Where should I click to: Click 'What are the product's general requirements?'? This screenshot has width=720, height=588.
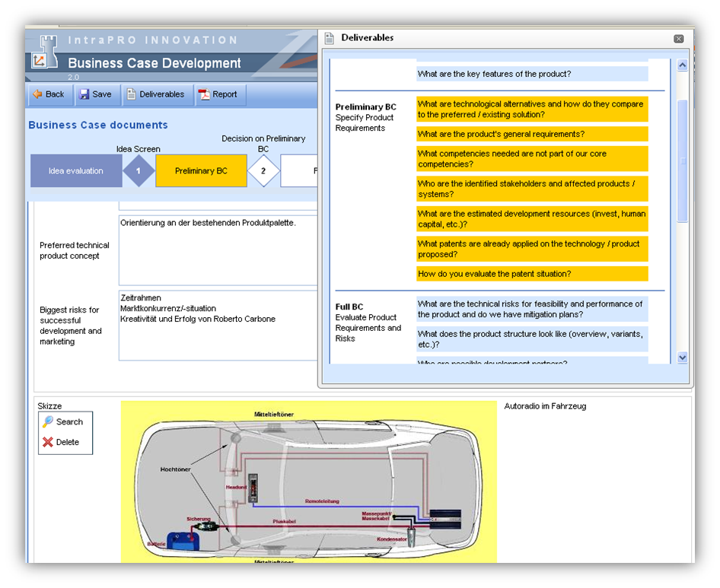tap(532, 134)
